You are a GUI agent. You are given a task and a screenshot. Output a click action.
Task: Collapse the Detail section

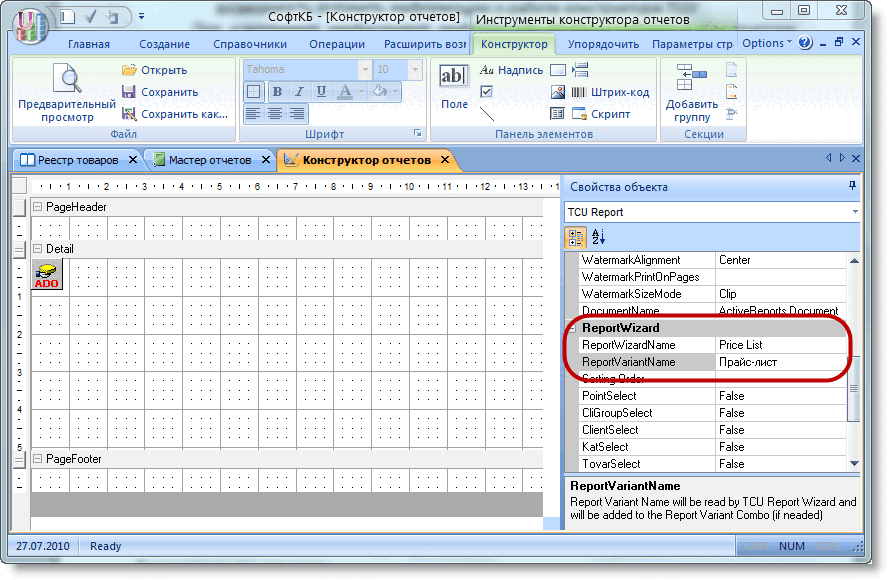coord(37,249)
